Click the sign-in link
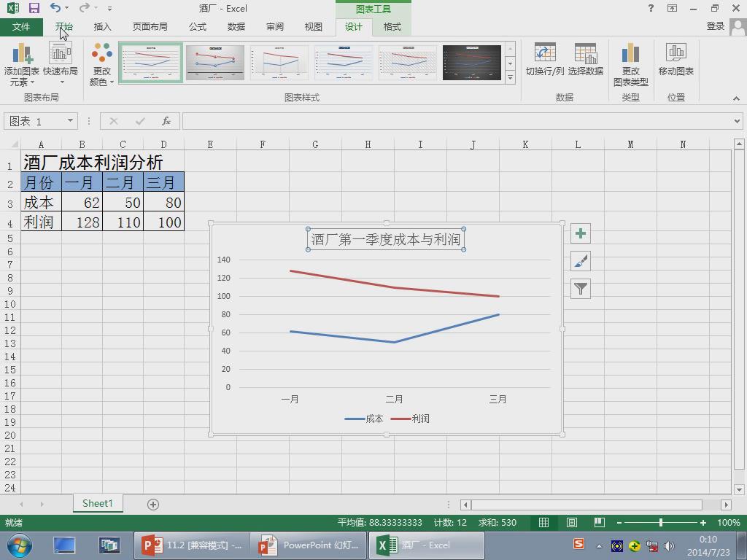The height and width of the screenshot is (560, 747). point(715,26)
